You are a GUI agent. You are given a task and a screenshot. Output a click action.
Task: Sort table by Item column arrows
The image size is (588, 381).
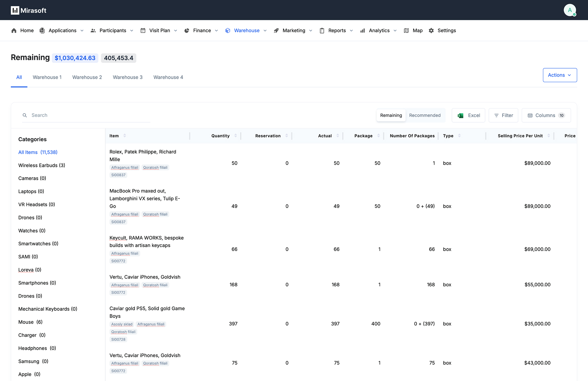point(124,136)
